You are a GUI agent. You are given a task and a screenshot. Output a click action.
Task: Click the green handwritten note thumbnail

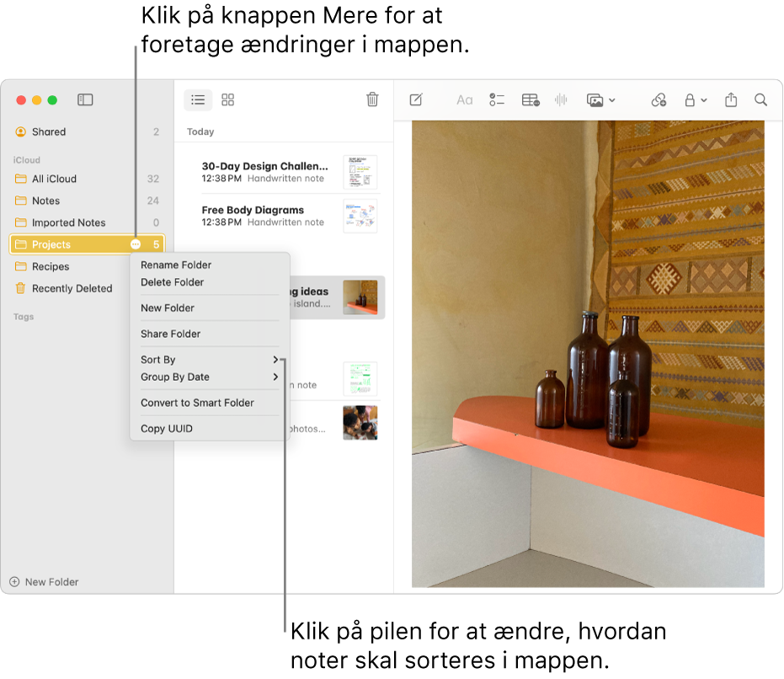360,379
